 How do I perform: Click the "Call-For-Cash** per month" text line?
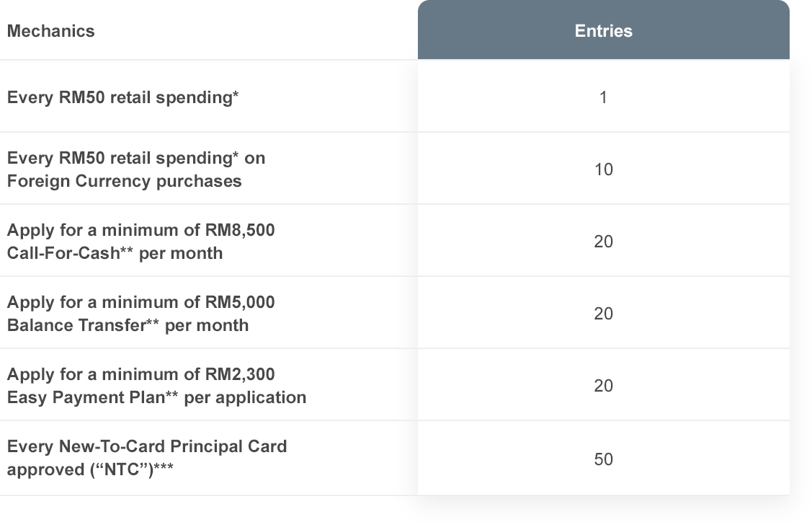click(x=115, y=253)
